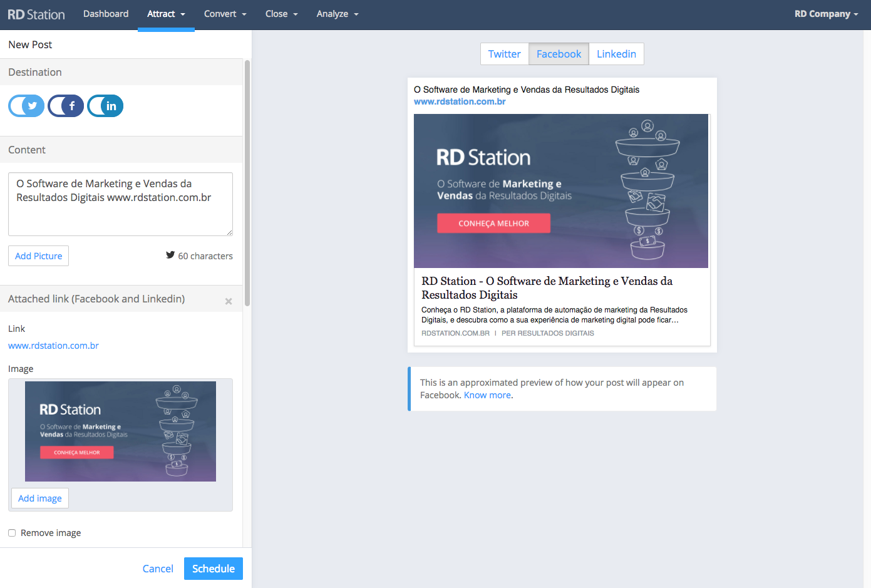Click the preview card's RD Station image
Viewport: 871px width, 588px height.
coord(561,191)
